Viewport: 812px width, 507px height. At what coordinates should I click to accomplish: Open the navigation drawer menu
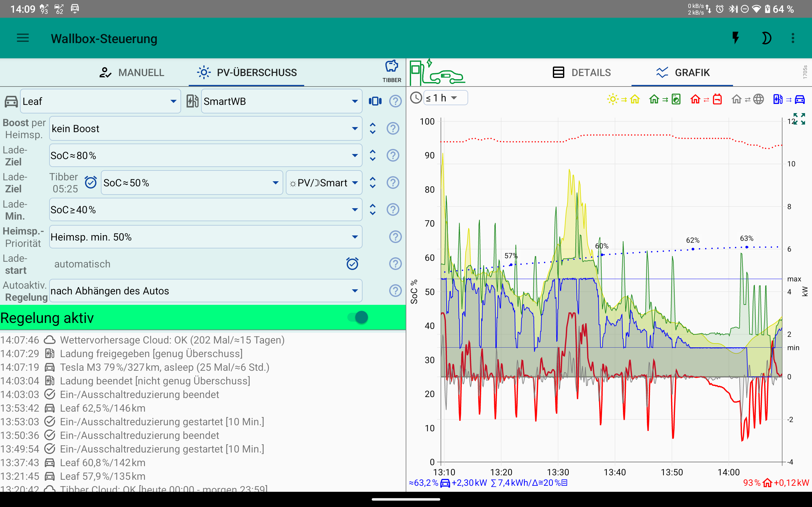pyautogui.click(x=23, y=38)
